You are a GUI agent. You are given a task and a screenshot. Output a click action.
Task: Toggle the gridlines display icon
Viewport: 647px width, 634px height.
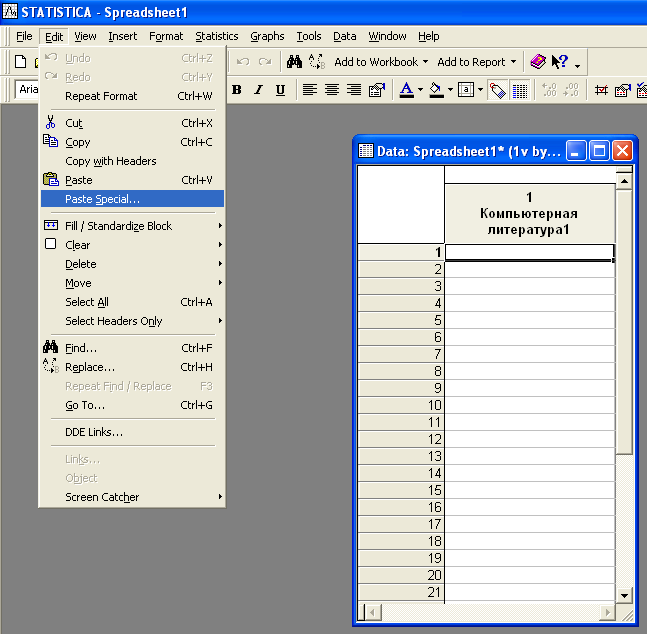[520, 90]
